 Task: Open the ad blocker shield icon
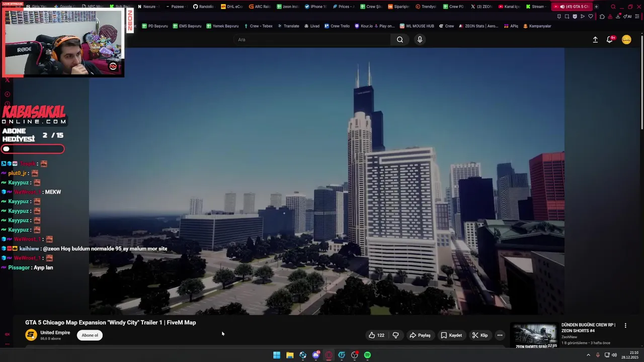[x=575, y=16]
